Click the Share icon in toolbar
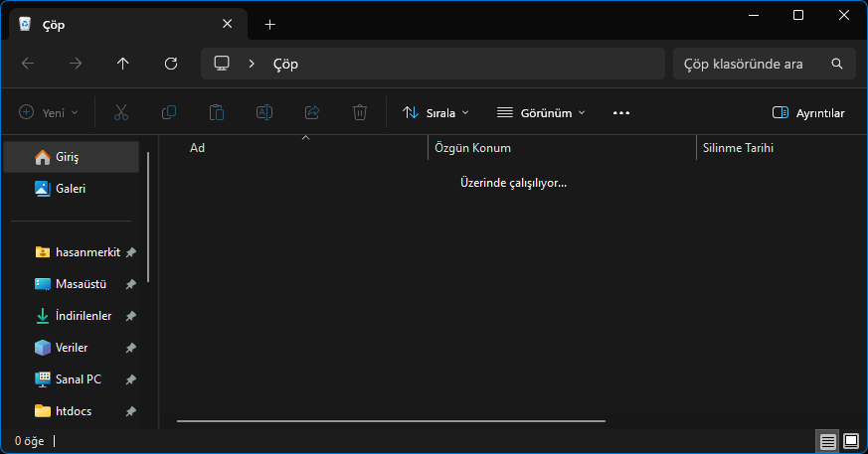This screenshot has height=454, width=868. (x=312, y=113)
